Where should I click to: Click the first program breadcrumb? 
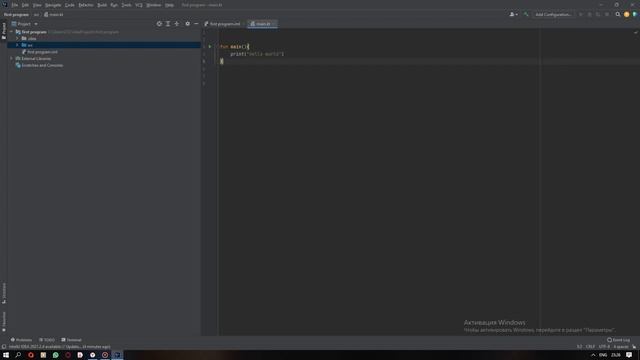pos(16,14)
